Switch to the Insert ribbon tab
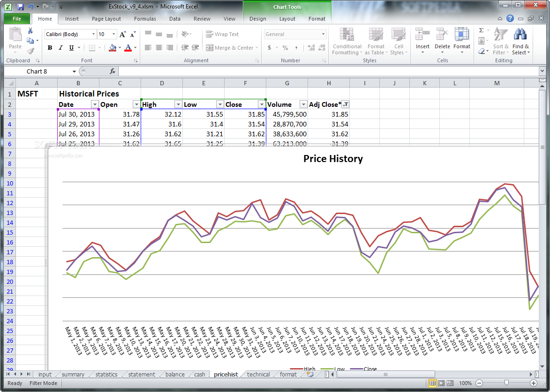Image resolution: width=550 pixels, height=392 pixels. point(72,19)
